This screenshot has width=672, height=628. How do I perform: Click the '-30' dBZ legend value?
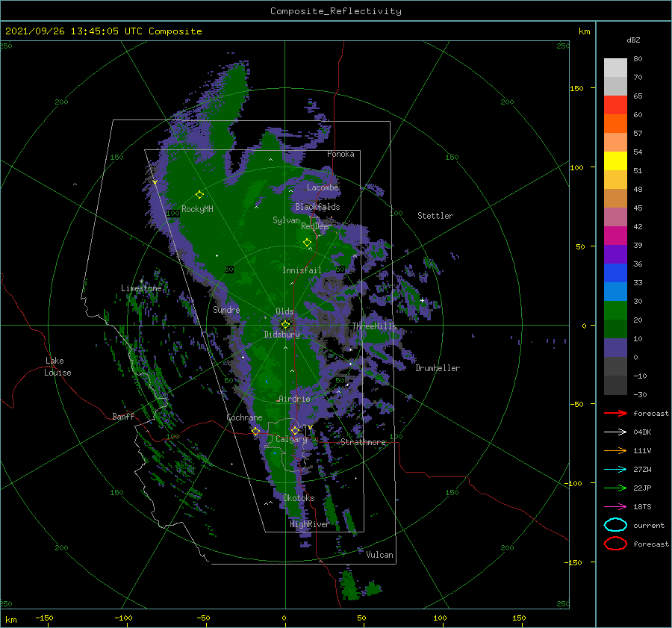[x=640, y=394]
